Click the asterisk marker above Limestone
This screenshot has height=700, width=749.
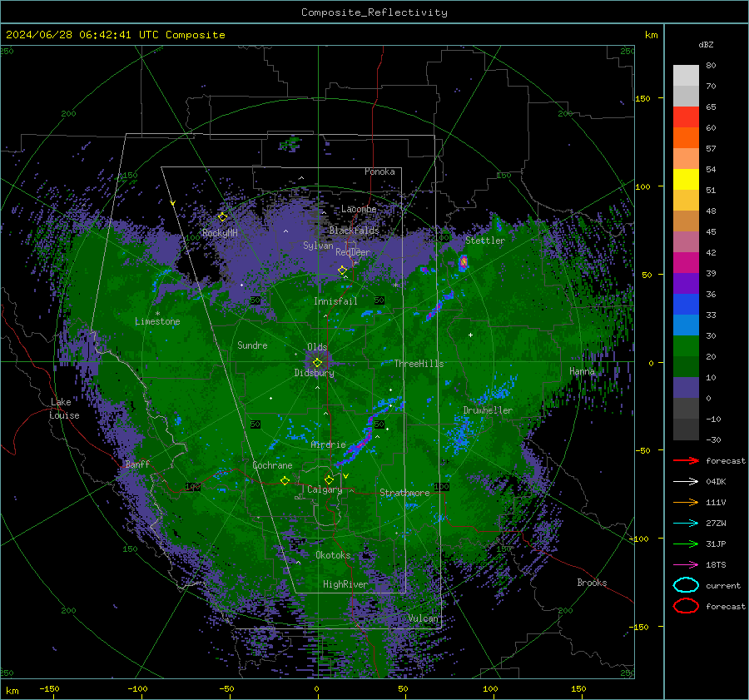(157, 314)
